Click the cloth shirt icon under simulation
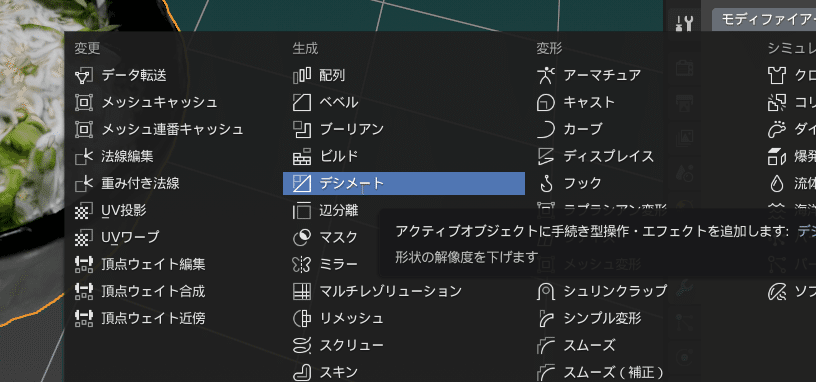Screen dimensions: 816x382 click(x=777, y=75)
